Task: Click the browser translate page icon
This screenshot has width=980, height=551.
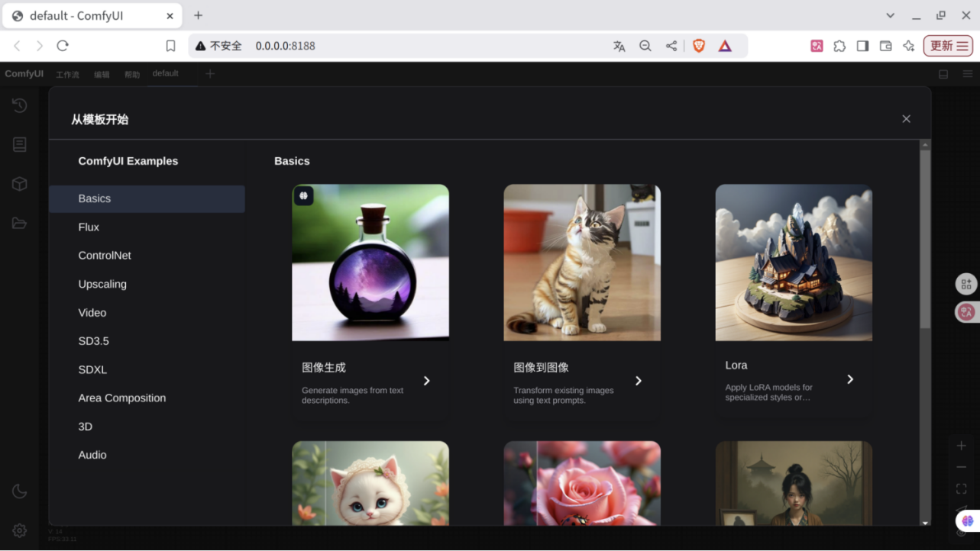Action: click(619, 46)
